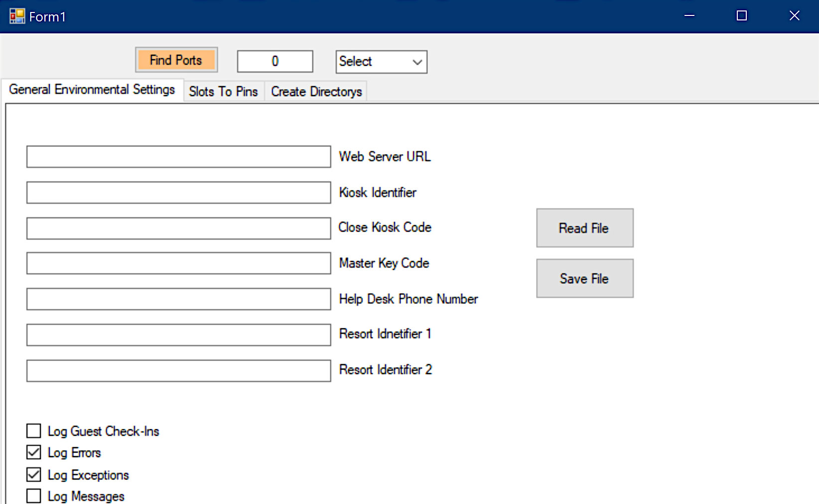
Task: Minimize the Form1 window
Action: coord(689,16)
